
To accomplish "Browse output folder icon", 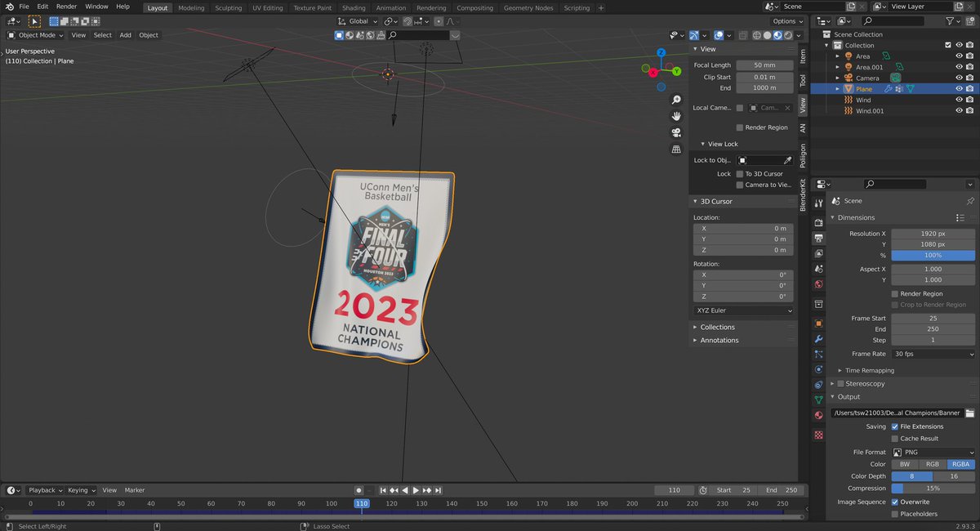I will (969, 413).
